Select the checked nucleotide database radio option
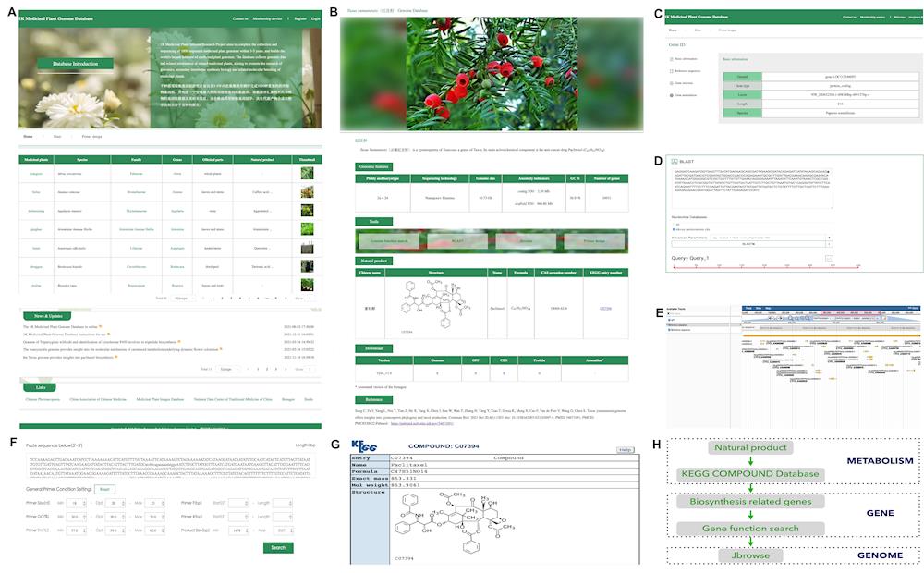924x573 pixels. (675, 227)
